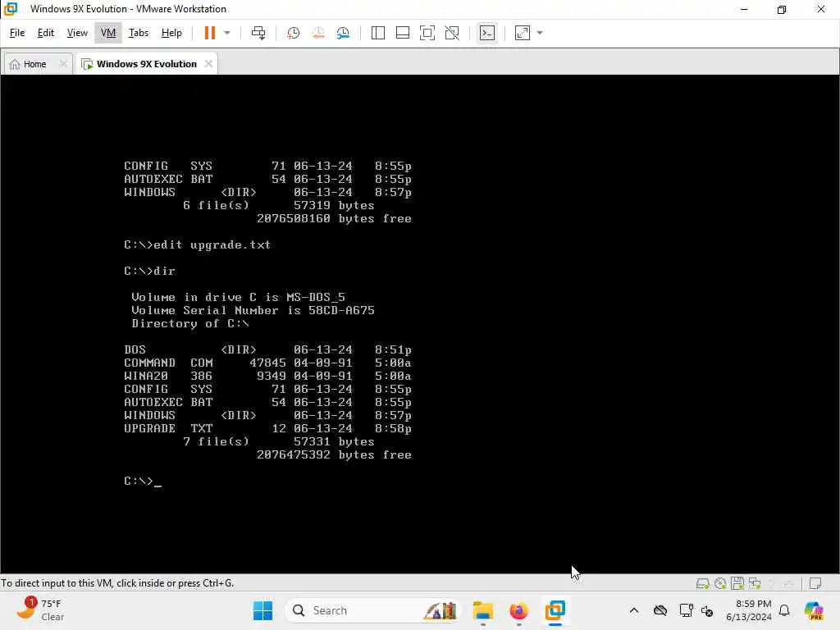Close the Home tab
Viewport: 840px width, 630px height.
click(63, 64)
